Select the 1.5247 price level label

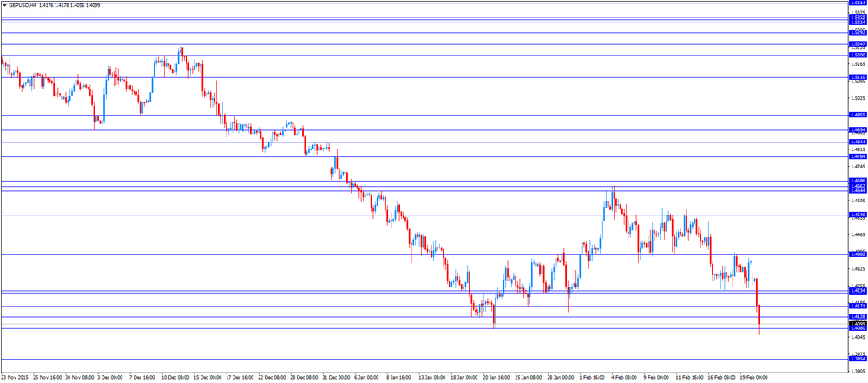pyautogui.click(x=858, y=43)
